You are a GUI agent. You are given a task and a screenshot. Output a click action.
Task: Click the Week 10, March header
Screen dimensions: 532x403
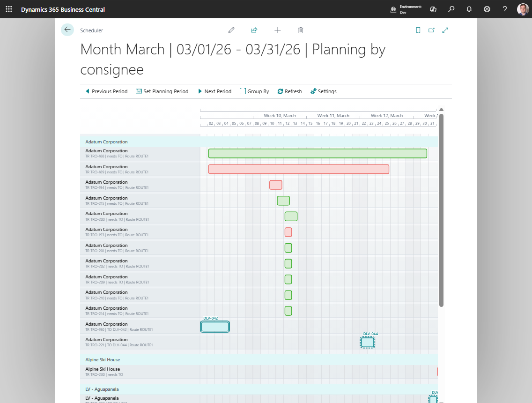point(280,115)
